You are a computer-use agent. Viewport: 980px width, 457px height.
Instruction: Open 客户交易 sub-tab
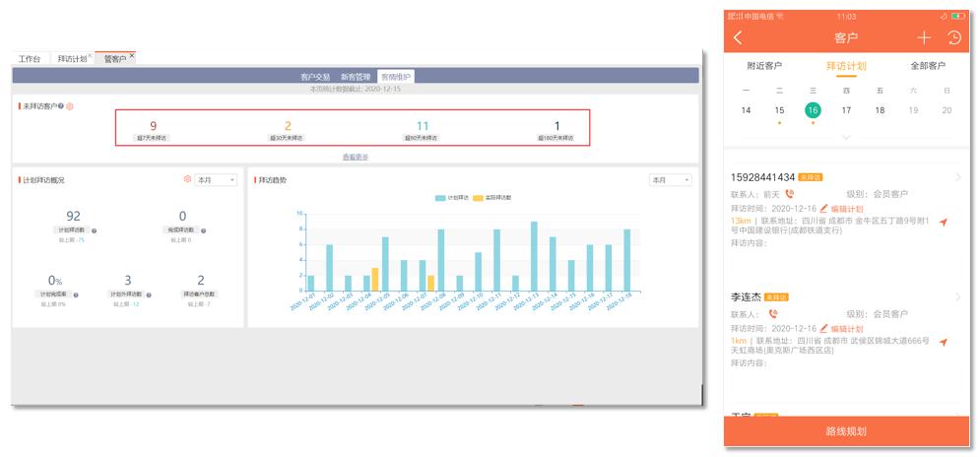(315, 77)
